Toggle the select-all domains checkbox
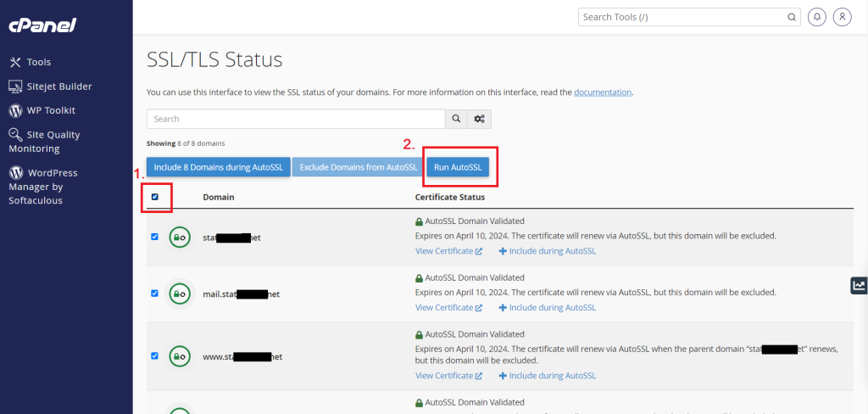Viewport: 868px width, 414px height. pyautogui.click(x=154, y=197)
